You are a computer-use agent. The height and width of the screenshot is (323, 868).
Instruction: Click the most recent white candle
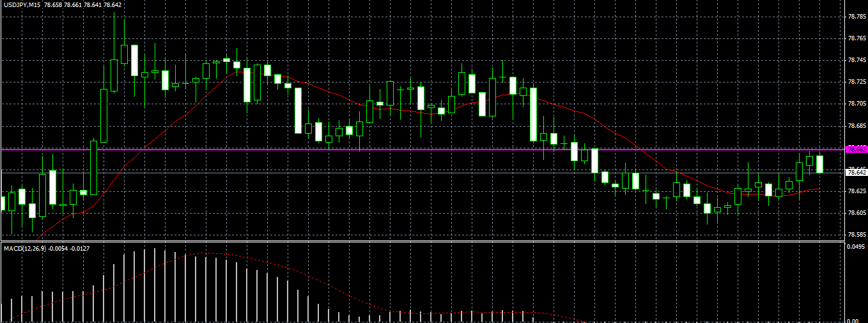[819, 164]
